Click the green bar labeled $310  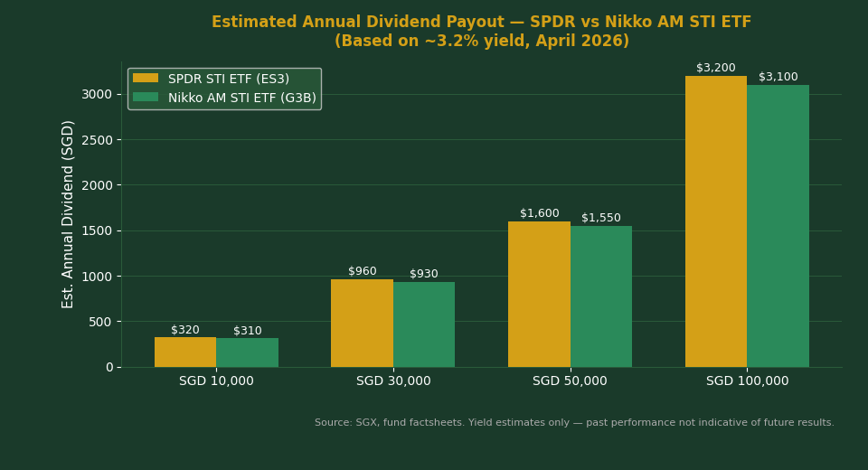coord(248,352)
